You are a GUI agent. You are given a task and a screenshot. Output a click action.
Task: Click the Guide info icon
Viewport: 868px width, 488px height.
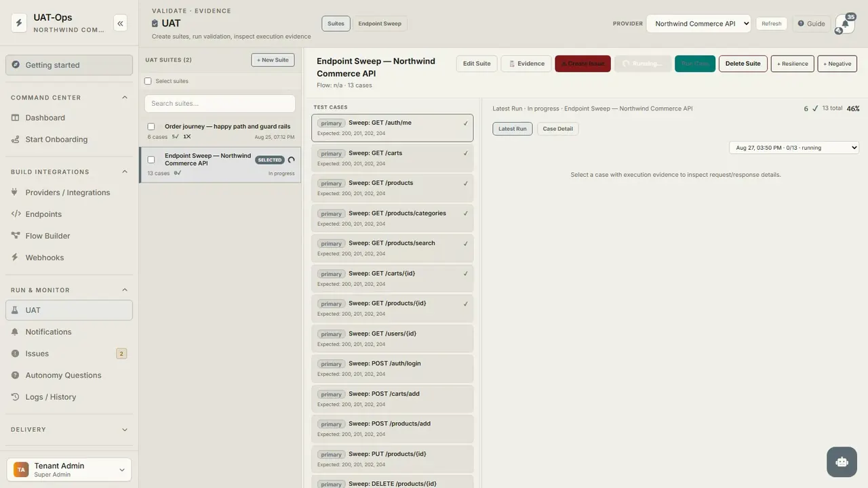pos(801,24)
